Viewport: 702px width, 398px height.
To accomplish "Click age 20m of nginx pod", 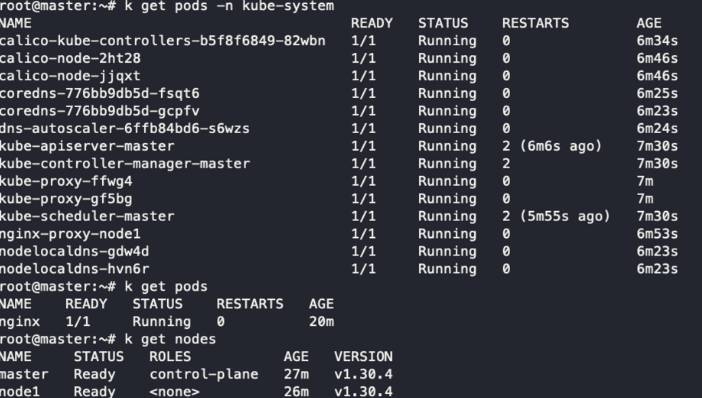I will 321,321.
